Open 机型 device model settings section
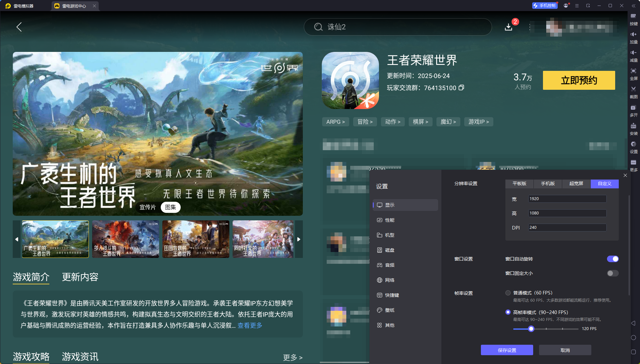The width and height of the screenshot is (640, 364). click(x=405, y=235)
